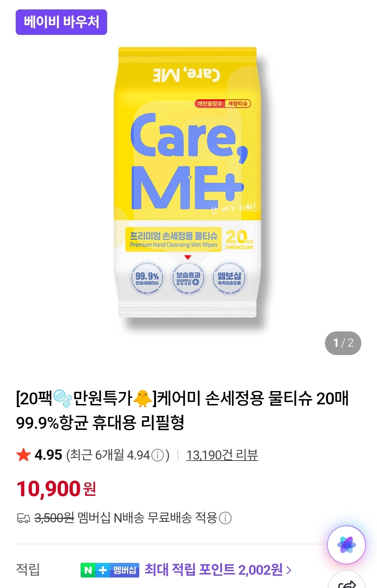
Task: Click the delivery truck icon
Action: pos(24,518)
